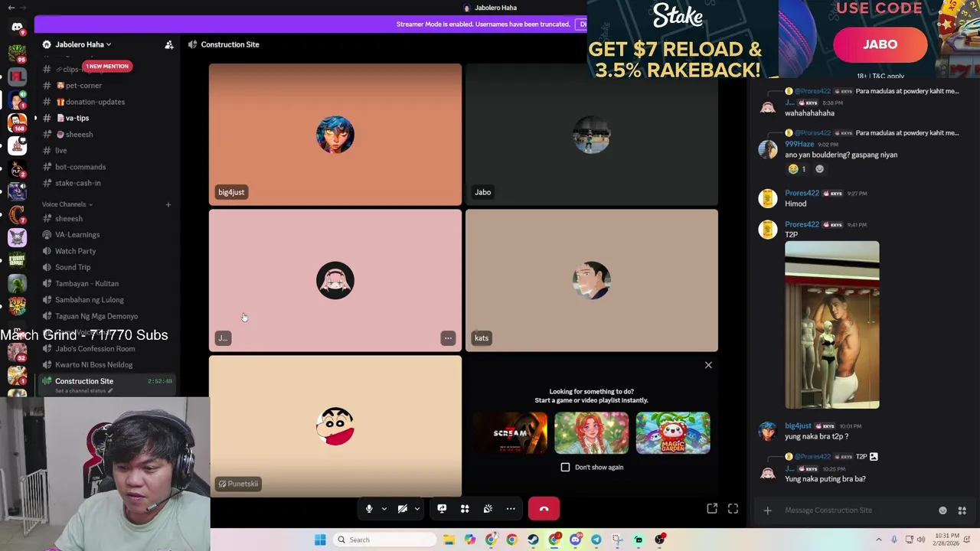Image resolution: width=980 pixels, height=551 pixels.
Task: Join Sambahan ng Lulong voice channel
Action: [x=89, y=300]
